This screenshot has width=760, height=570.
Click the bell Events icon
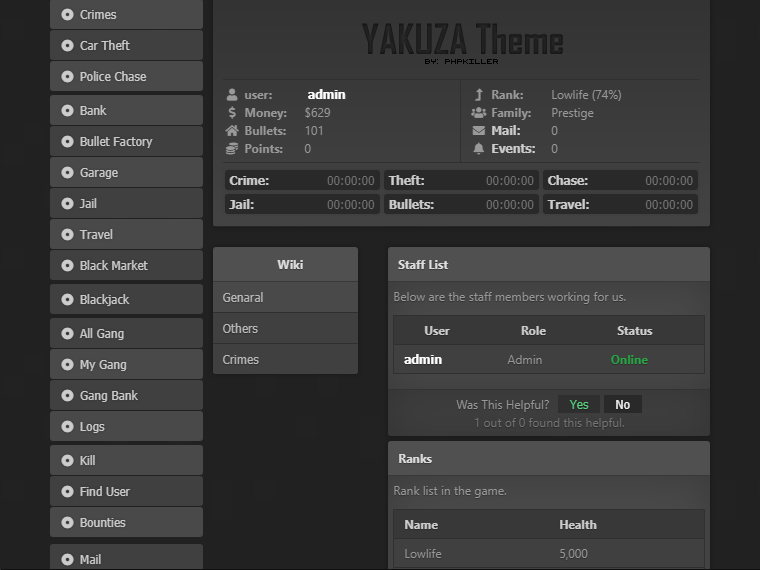pyautogui.click(x=479, y=149)
